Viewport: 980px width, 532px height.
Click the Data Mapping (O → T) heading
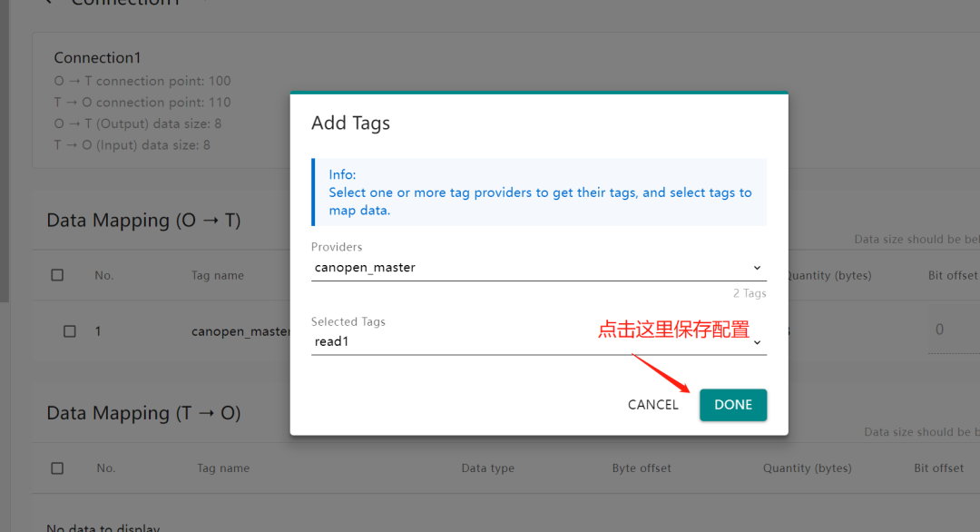tap(143, 221)
